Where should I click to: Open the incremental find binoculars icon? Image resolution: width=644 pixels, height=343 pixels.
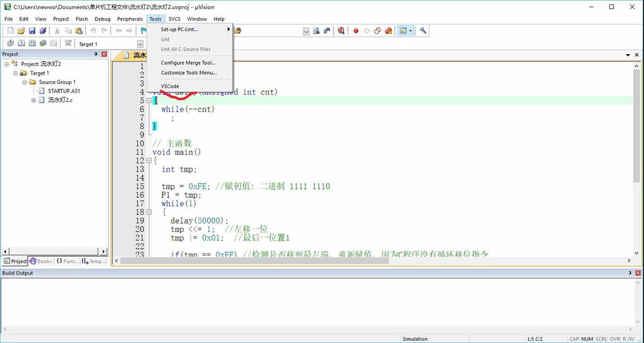pos(327,31)
